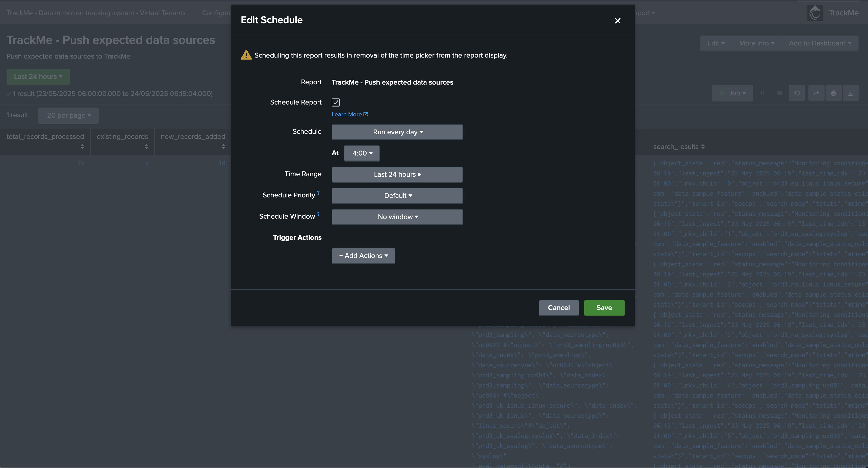
Task: Open the Schedule Priority Default dropdown
Action: (x=397, y=196)
